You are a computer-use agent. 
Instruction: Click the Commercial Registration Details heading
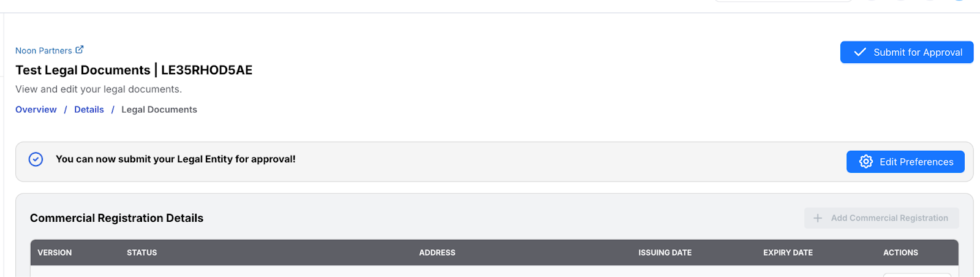point(116,218)
